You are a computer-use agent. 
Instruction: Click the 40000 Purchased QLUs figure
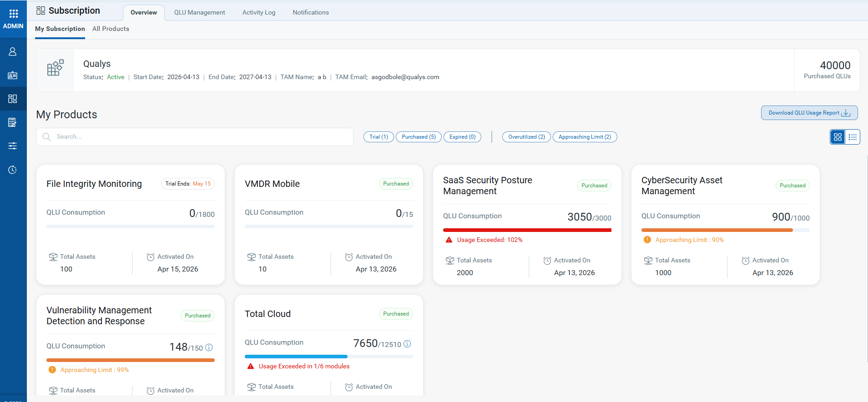click(835, 65)
